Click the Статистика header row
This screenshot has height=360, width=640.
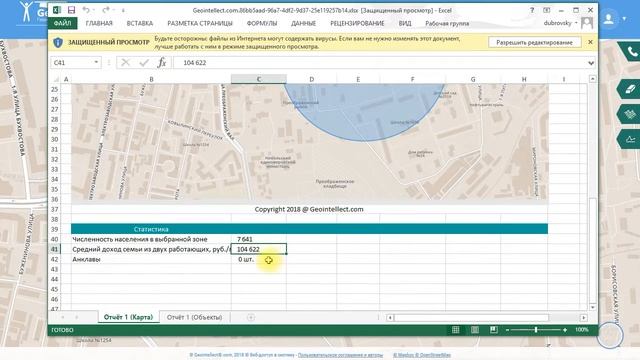point(309,229)
